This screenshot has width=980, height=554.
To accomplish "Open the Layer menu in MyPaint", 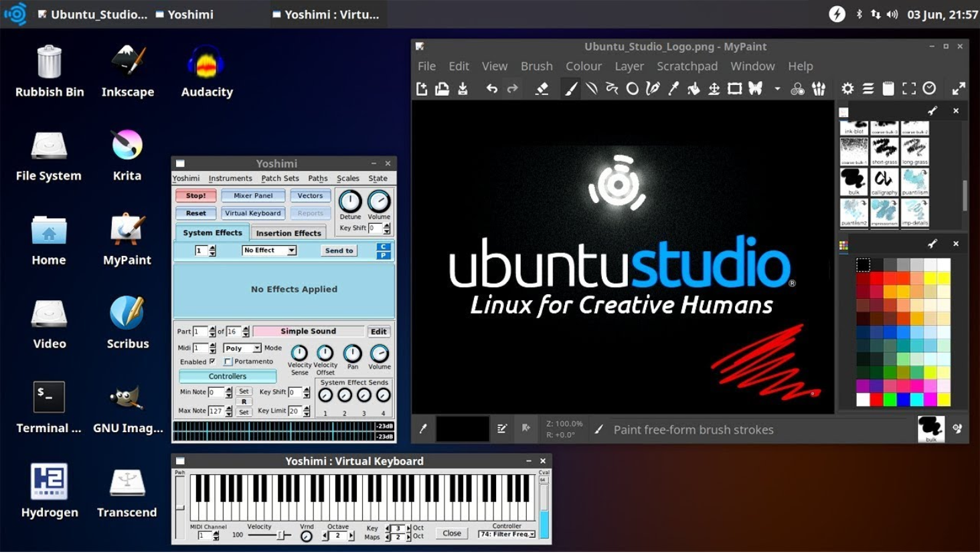I will tap(629, 66).
